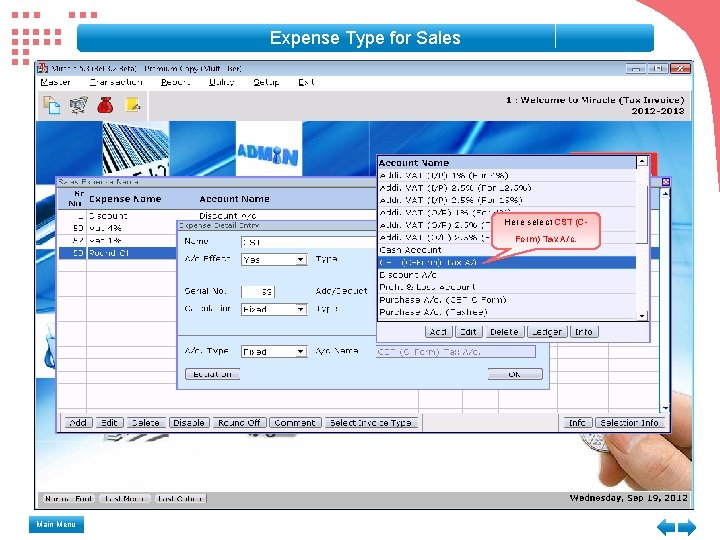Click first status bar button at bottom left
The image size is (720, 540).
pyautogui.click(x=69, y=499)
